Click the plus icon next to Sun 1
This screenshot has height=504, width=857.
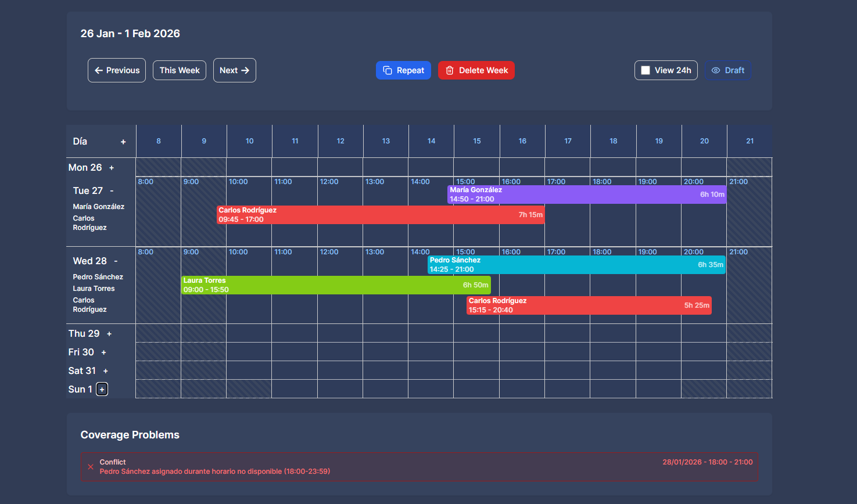coord(102,389)
